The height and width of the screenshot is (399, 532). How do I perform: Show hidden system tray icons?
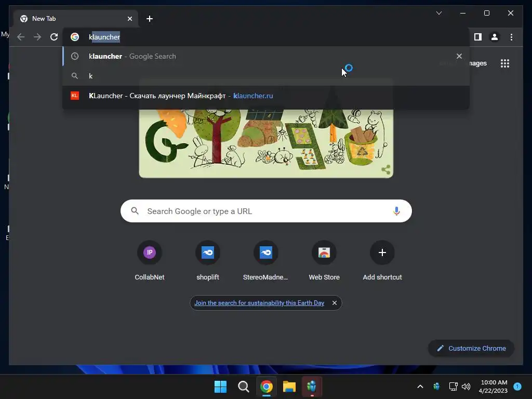click(x=420, y=387)
